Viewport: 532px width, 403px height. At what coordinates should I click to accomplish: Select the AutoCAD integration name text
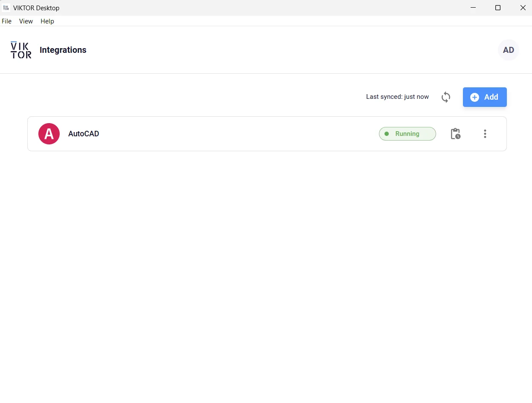[84, 134]
